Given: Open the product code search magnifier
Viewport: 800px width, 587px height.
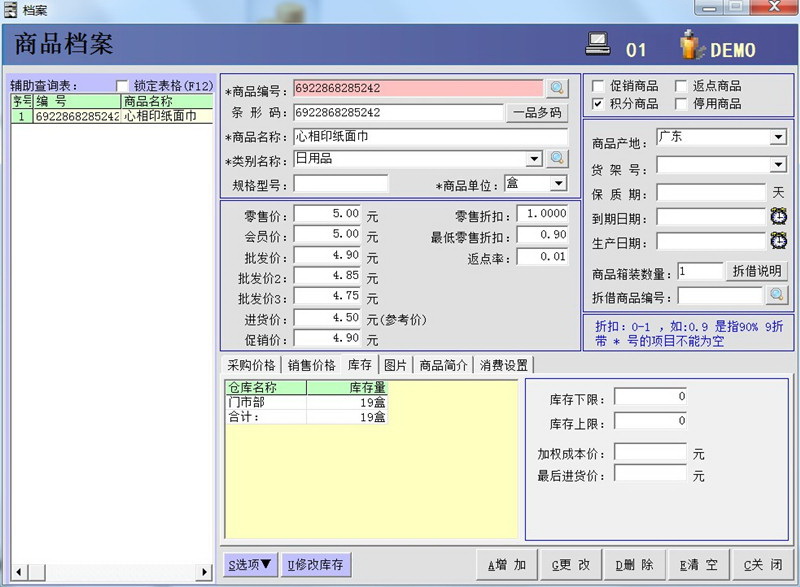Looking at the screenshot, I should [556, 88].
